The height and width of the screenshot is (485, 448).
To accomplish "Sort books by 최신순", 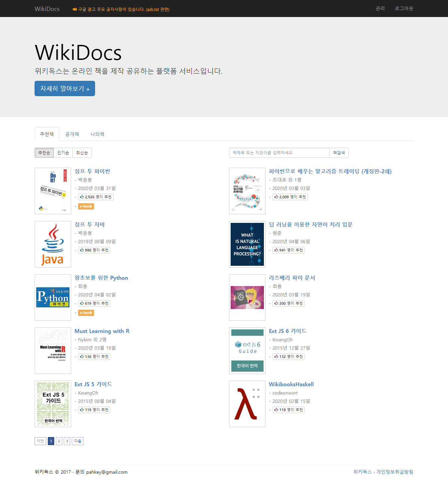I will click(82, 153).
